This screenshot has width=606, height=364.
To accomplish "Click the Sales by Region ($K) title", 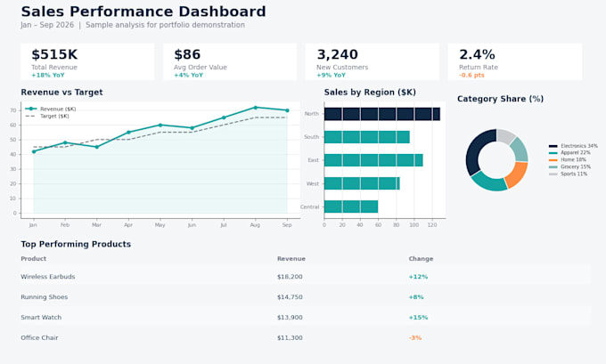I will coord(370,93).
